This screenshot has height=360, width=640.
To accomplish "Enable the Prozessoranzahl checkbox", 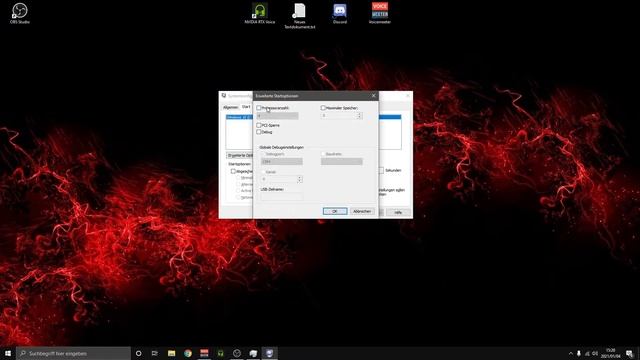I will (259, 108).
